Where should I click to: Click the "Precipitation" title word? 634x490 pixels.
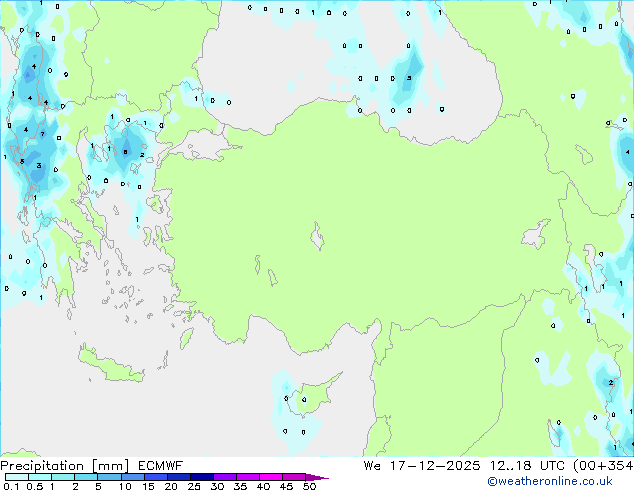[x=42, y=466]
